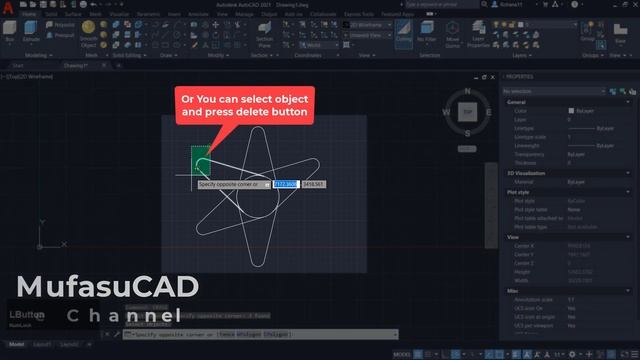This screenshot has width=640, height=360.
Task: Switch to the Layout1 tab
Action: pyautogui.click(x=42, y=344)
